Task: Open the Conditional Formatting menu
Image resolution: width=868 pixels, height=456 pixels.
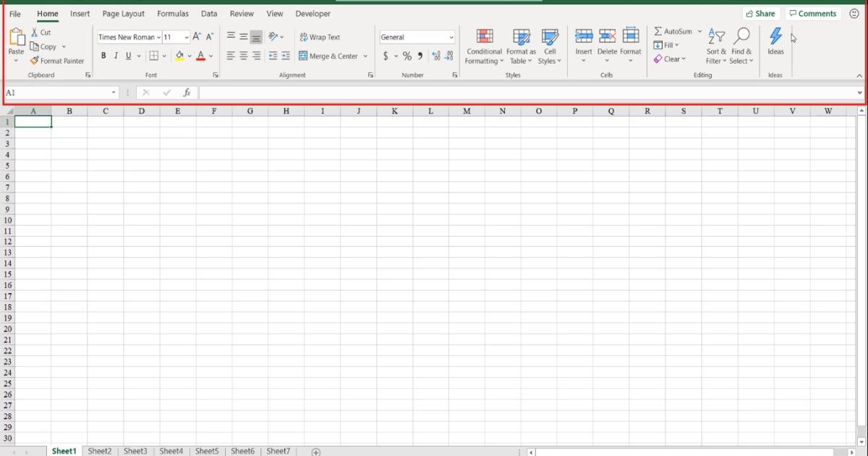Action: [x=483, y=46]
